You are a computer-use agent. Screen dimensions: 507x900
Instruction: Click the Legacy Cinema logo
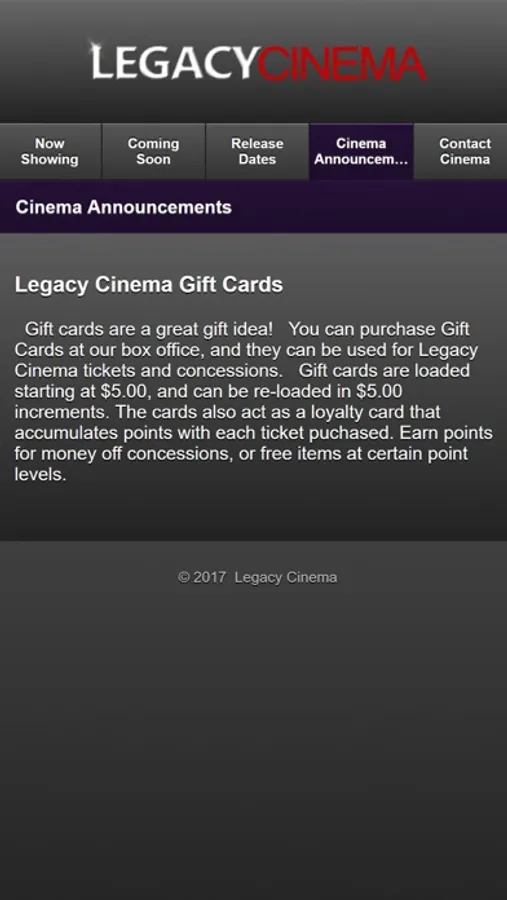(x=257, y=61)
